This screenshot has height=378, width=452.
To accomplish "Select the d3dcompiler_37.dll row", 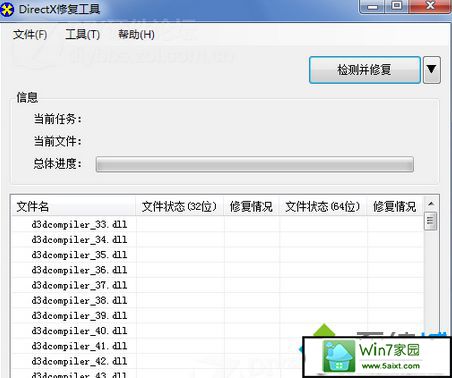I will click(x=218, y=285).
